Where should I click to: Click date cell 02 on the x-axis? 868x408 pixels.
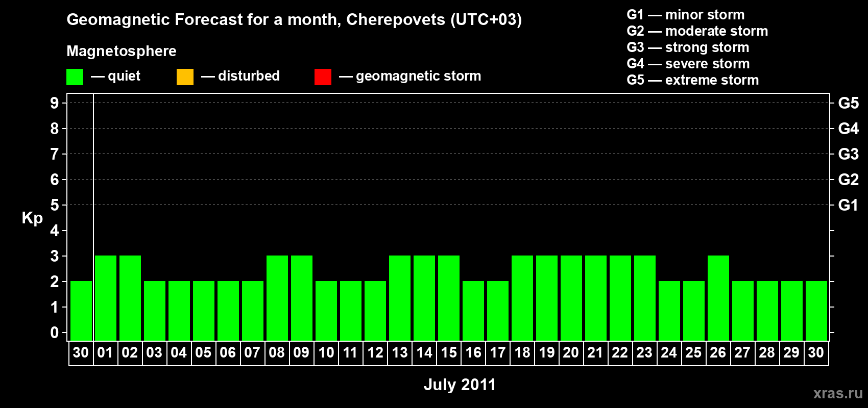130,353
